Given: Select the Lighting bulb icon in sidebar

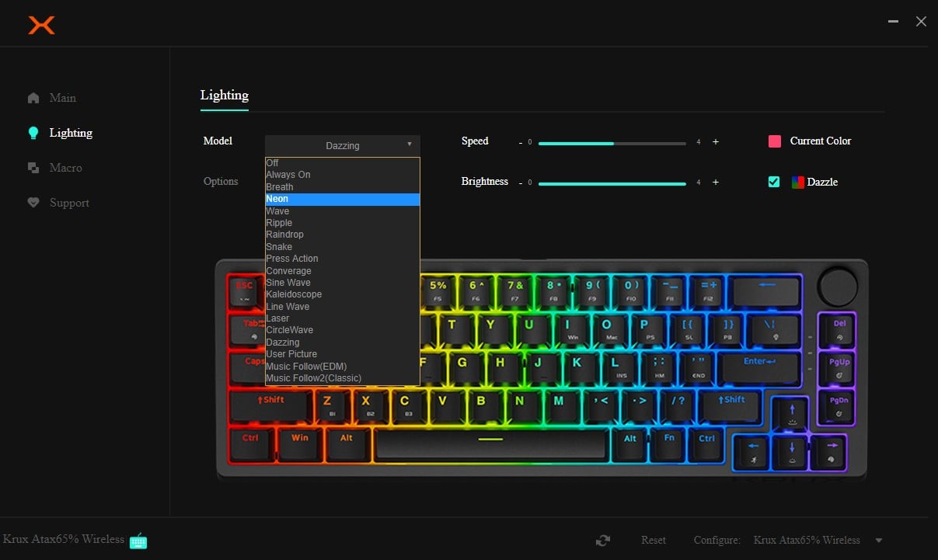Looking at the screenshot, I should [x=33, y=133].
